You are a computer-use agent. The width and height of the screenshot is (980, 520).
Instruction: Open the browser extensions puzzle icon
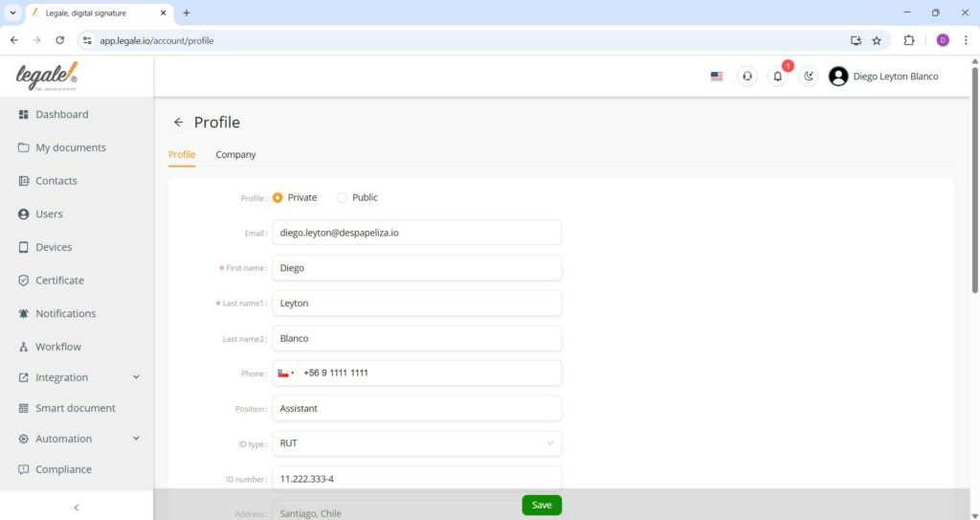(x=909, y=40)
